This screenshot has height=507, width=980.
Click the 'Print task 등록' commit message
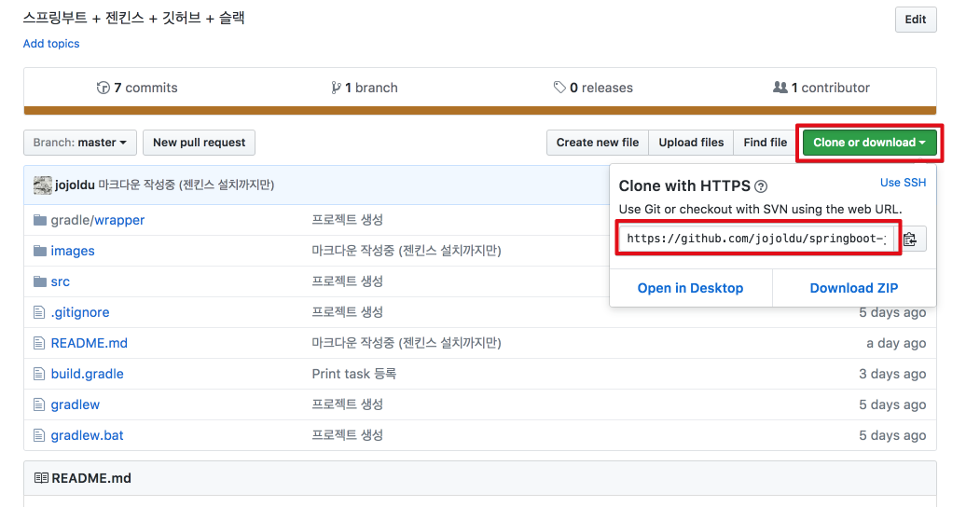click(353, 374)
